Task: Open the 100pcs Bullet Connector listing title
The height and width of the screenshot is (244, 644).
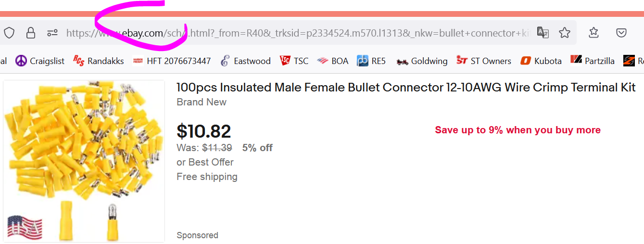Action: tap(405, 88)
